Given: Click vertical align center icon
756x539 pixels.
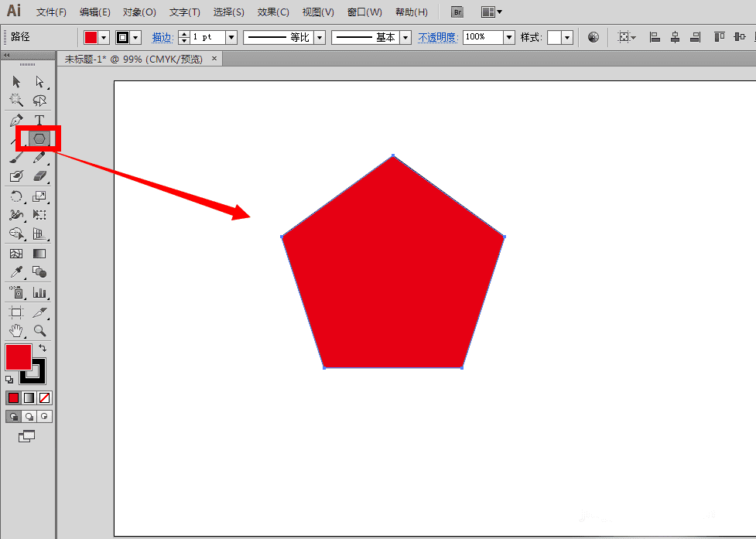Looking at the screenshot, I should [740, 37].
